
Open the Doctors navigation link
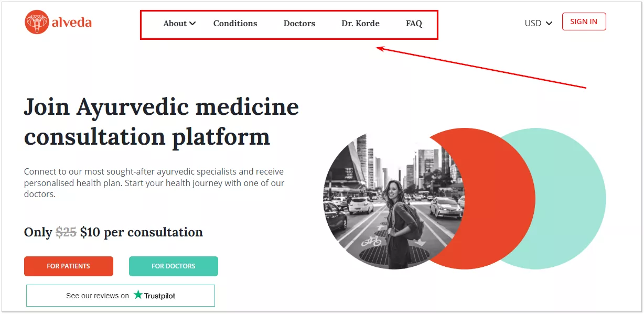tap(299, 24)
